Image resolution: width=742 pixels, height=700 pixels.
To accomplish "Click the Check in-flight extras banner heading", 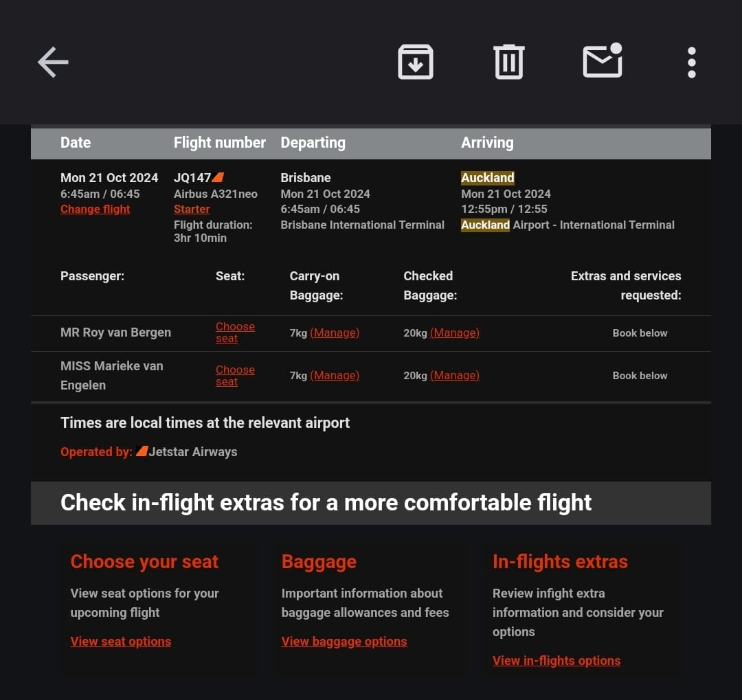I will coord(326,503).
